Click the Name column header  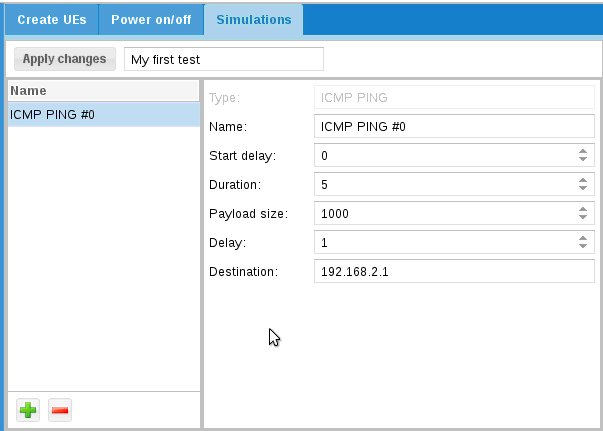click(x=100, y=90)
